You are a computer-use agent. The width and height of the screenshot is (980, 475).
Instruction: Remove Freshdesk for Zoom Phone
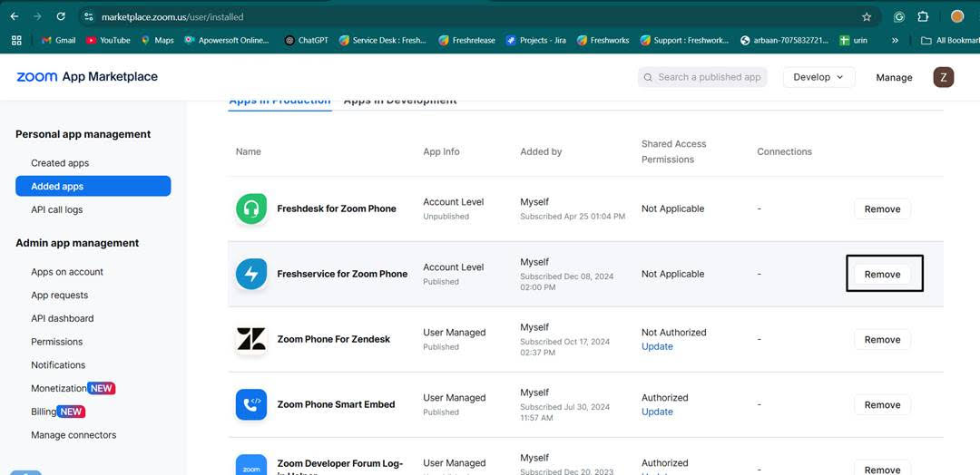[x=883, y=209]
